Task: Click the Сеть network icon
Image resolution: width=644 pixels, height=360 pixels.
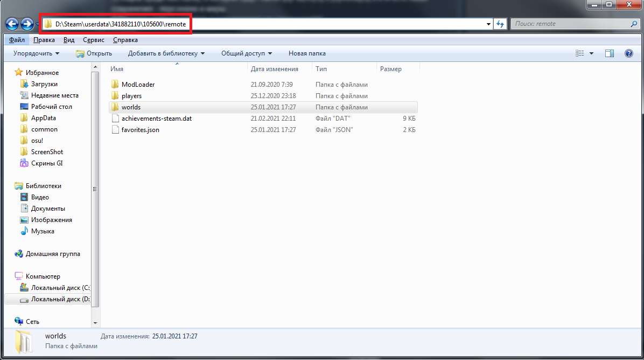Action: click(x=18, y=321)
